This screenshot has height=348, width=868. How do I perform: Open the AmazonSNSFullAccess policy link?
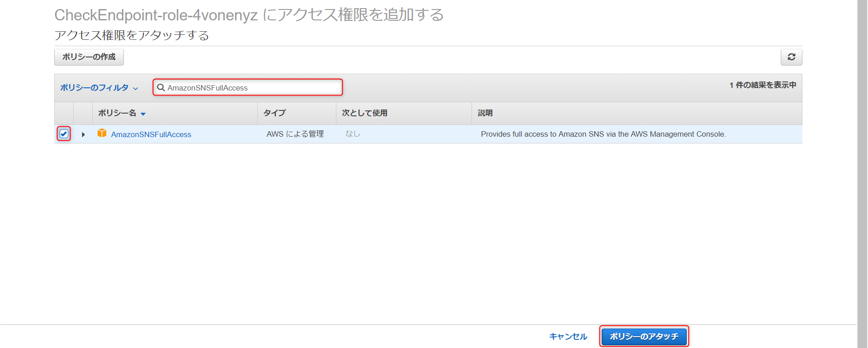pos(151,134)
